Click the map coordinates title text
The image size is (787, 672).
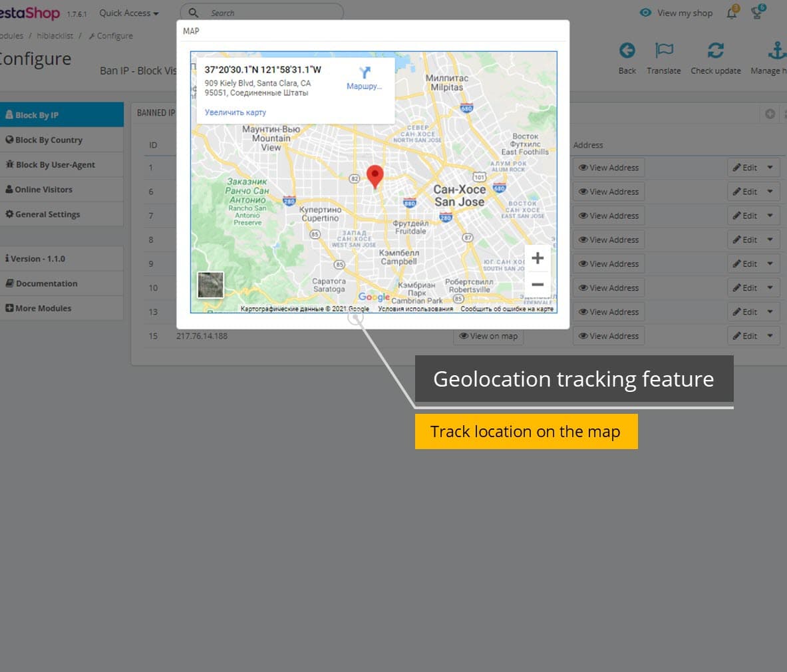[x=263, y=70]
